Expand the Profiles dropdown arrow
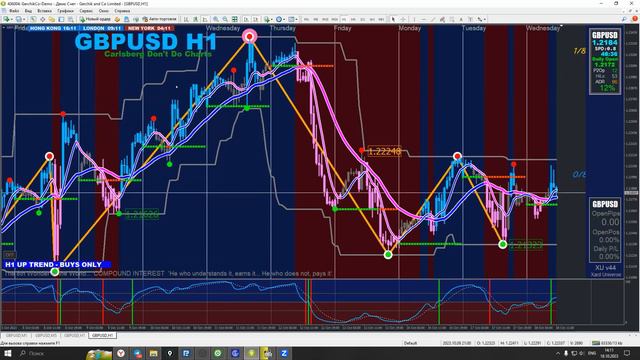Image resolution: width=640 pixels, height=360 pixels. [x=24, y=19]
